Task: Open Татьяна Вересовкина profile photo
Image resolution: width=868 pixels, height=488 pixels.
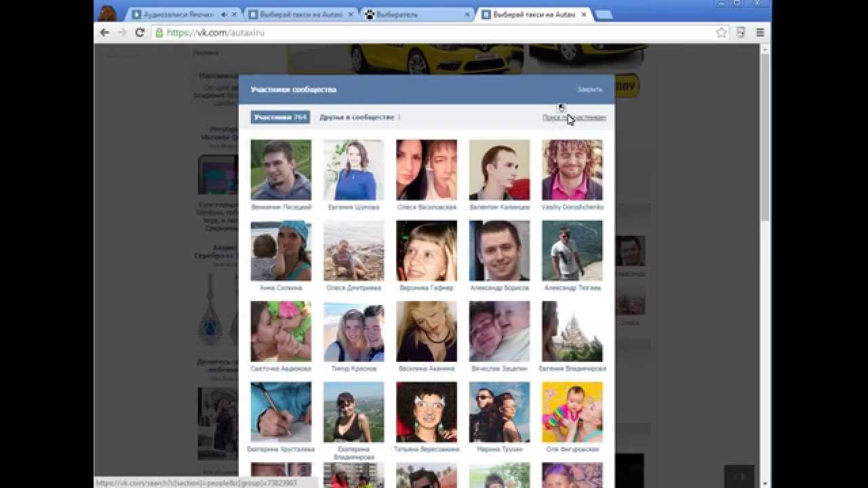Action: [x=427, y=412]
